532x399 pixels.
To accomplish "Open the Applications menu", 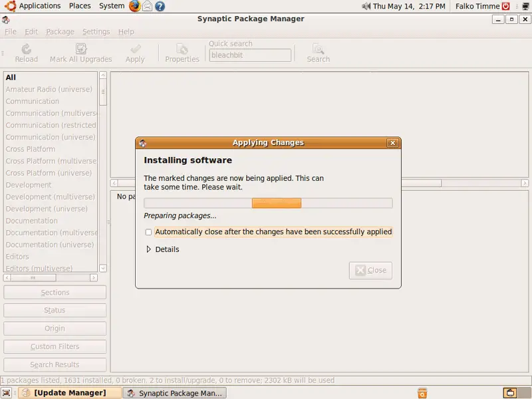I will 40,6.
